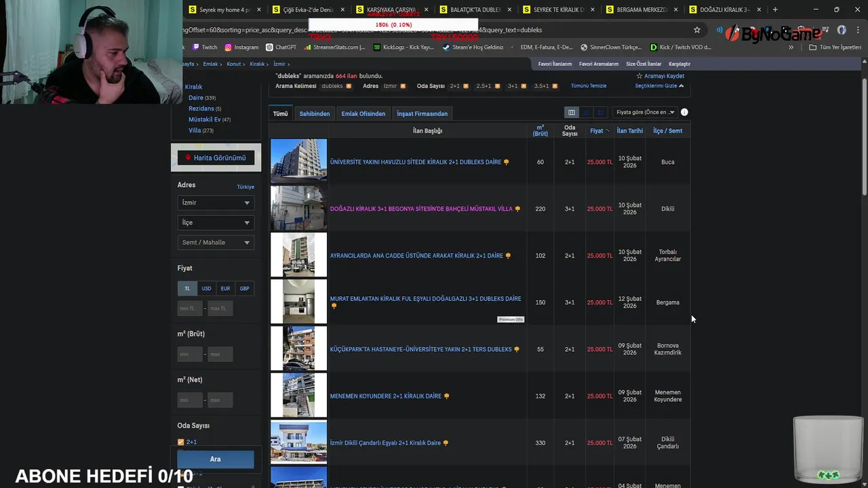868x488 pixels.
Task: Open the İzmir city dropdown
Action: pos(216,203)
